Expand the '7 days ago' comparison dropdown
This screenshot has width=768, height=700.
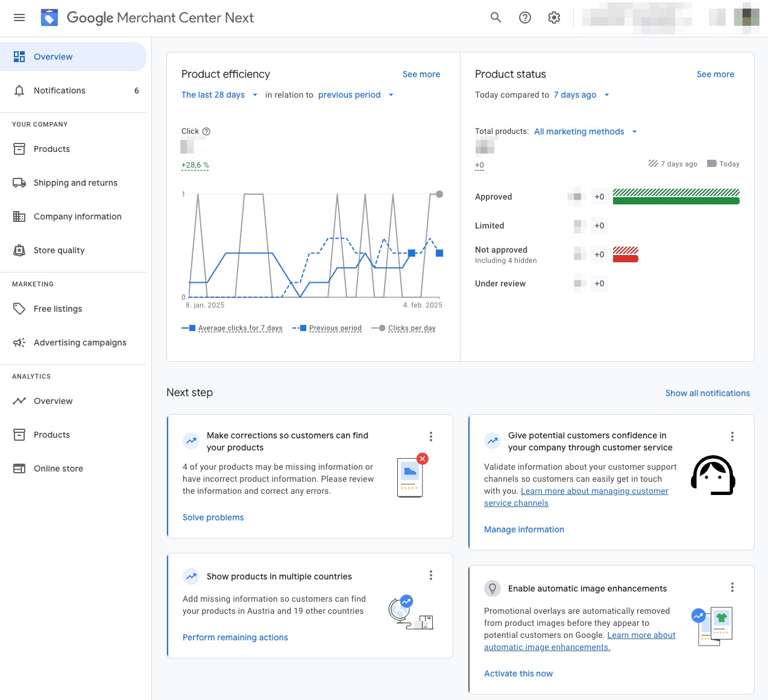[x=582, y=95]
